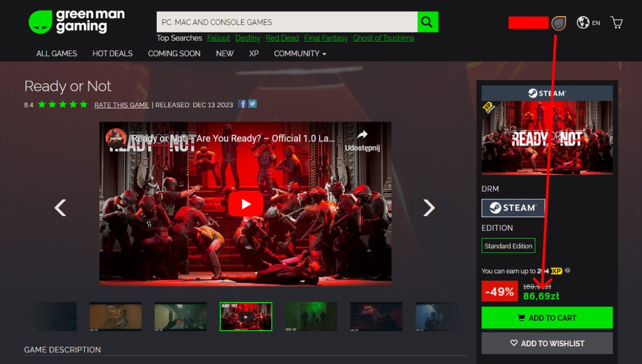Select the Steam DRM button

513,208
